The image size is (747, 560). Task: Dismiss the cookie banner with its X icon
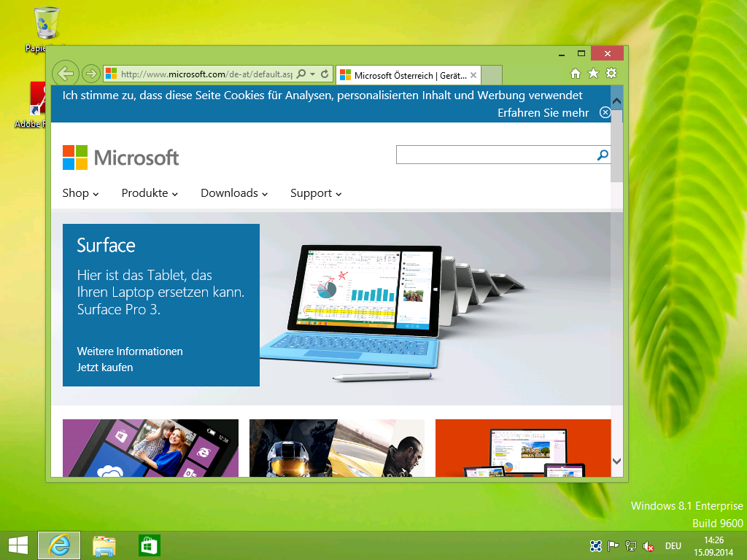coord(605,112)
